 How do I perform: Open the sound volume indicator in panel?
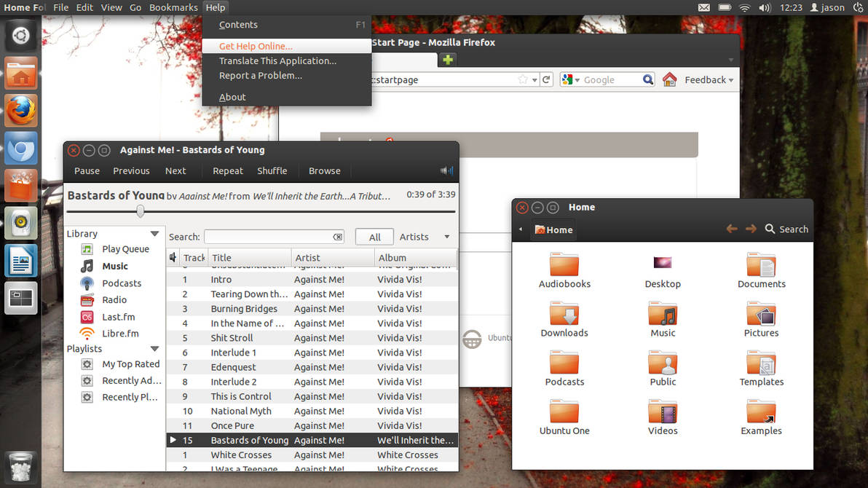point(765,8)
